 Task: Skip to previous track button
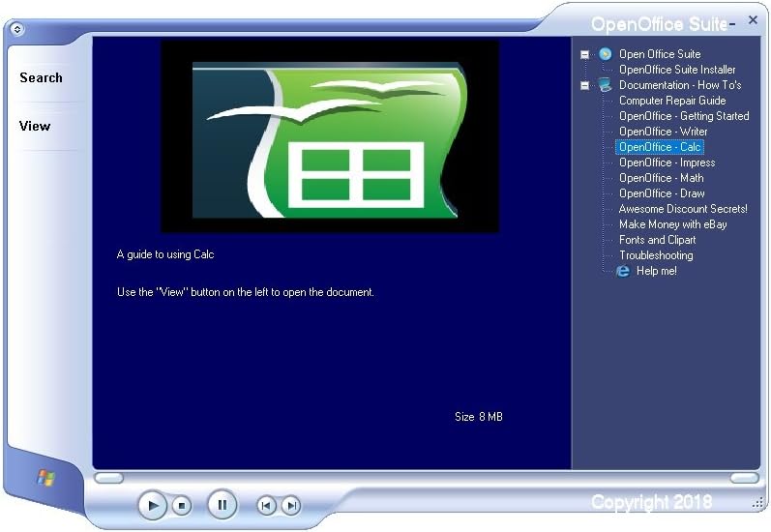click(266, 505)
